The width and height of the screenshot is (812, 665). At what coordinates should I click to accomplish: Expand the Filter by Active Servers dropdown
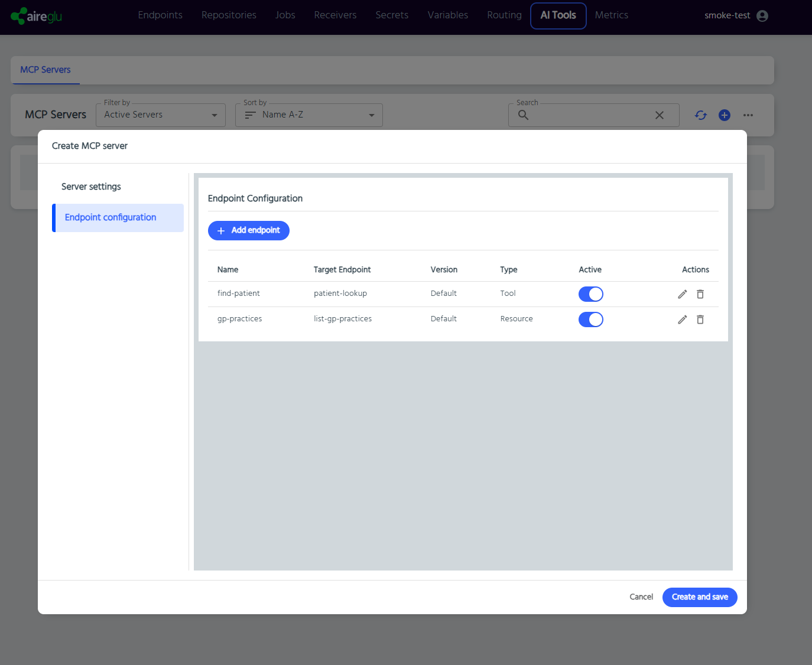[x=161, y=115]
